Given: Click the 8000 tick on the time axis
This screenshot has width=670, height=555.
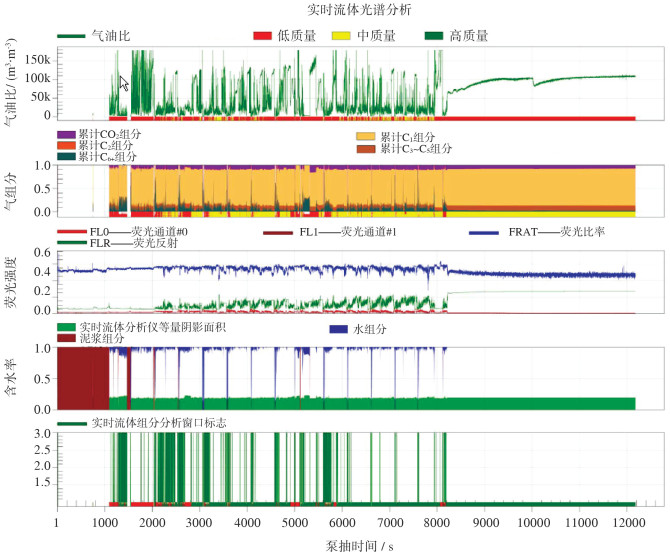Looking at the screenshot, I should point(436,523).
